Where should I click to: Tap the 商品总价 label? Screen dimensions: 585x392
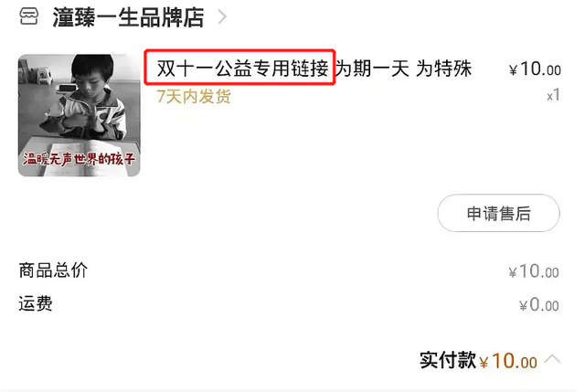click(53, 270)
